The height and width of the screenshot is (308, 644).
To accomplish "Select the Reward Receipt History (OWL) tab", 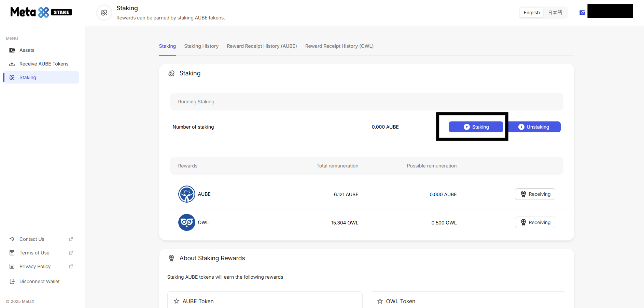I will pyautogui.click(x=339, y=46).
